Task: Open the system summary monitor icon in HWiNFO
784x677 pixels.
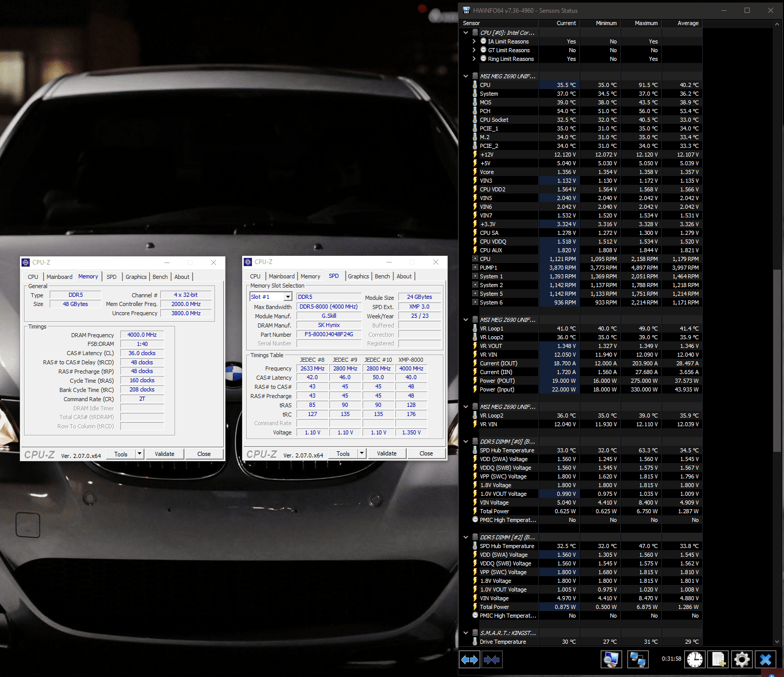Action: (x=611, y=660)
